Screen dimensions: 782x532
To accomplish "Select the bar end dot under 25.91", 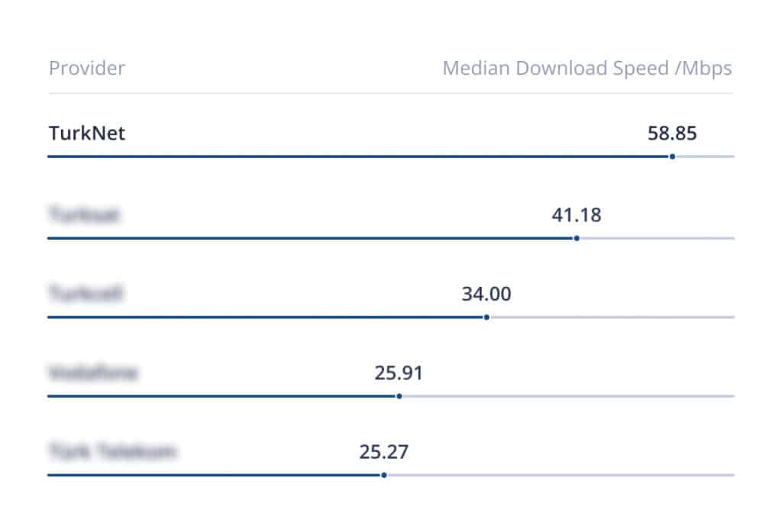I will (x=399, y=396).
